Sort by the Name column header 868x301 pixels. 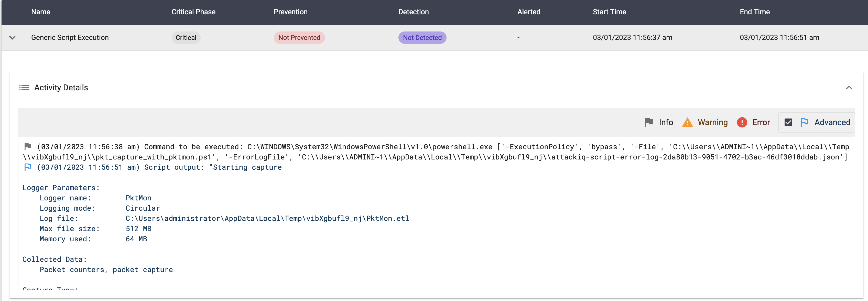(41, 12)
